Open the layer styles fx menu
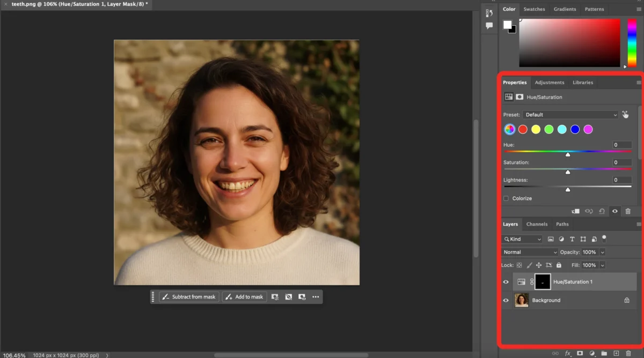644x358 pixels. coord(568,354)
